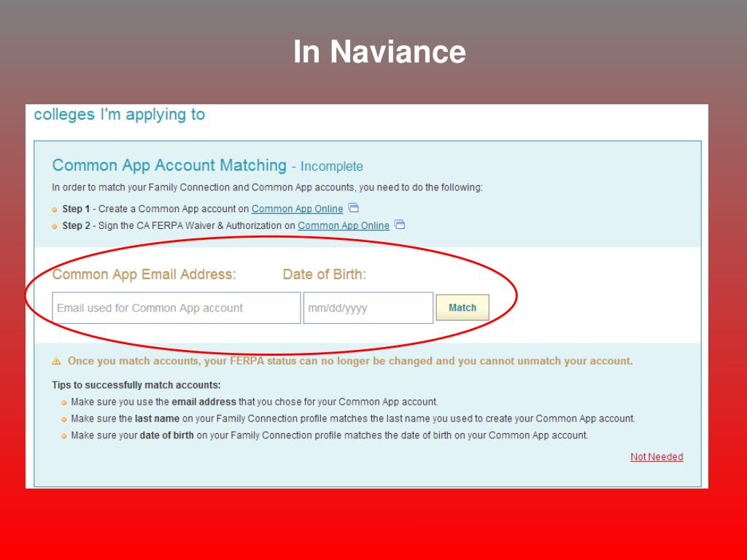
Task: Click the new-window icon beside the Step 2 link
Action: coord(400,225)
